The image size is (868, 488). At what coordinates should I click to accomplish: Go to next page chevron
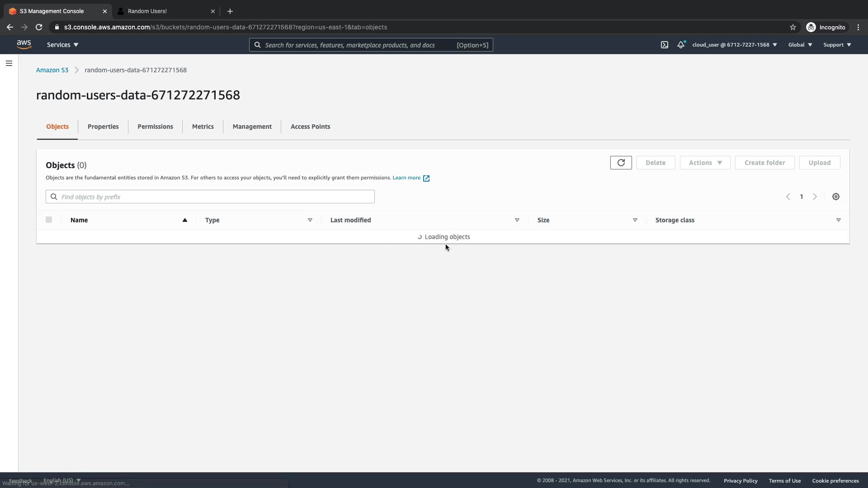(x=815, y=197)
